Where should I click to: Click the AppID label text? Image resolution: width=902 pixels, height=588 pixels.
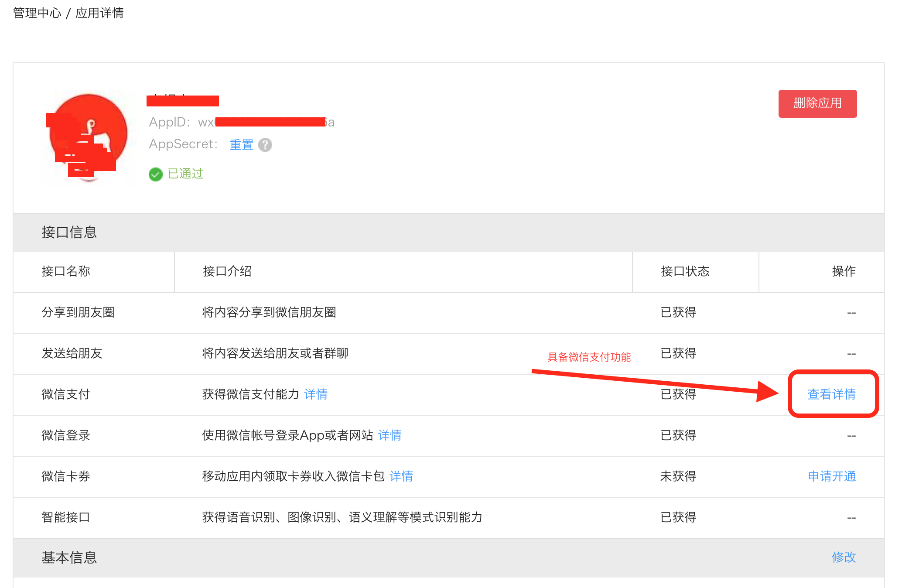tap(170, 122)
